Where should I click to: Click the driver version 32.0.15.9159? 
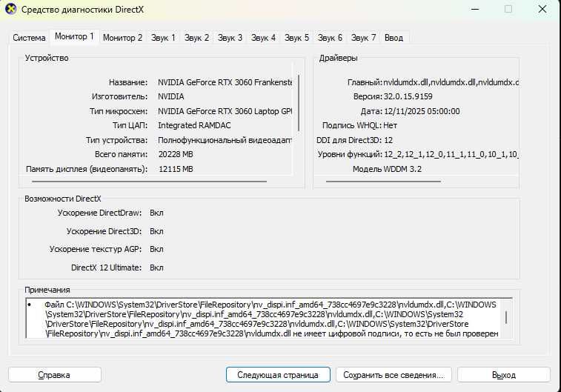click(x=408, y=96)
